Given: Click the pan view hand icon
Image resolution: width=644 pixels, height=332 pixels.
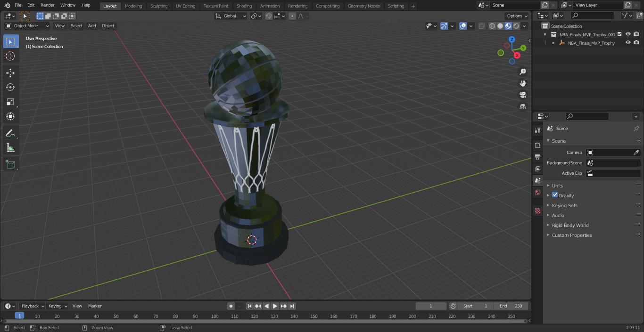Looking at the screenshot, I should pyautogui.click(x=522, y=83).
